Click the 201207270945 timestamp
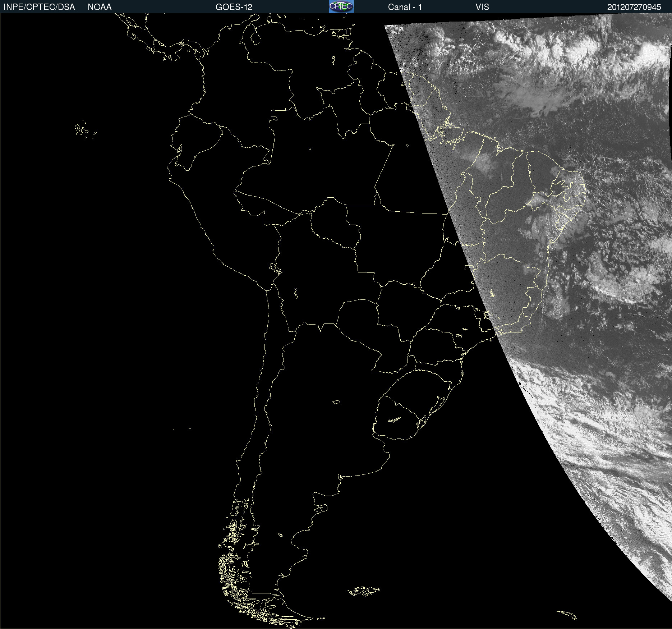This screenshot has width=672, height=629. pyautogui.click(x=634, y=7)
